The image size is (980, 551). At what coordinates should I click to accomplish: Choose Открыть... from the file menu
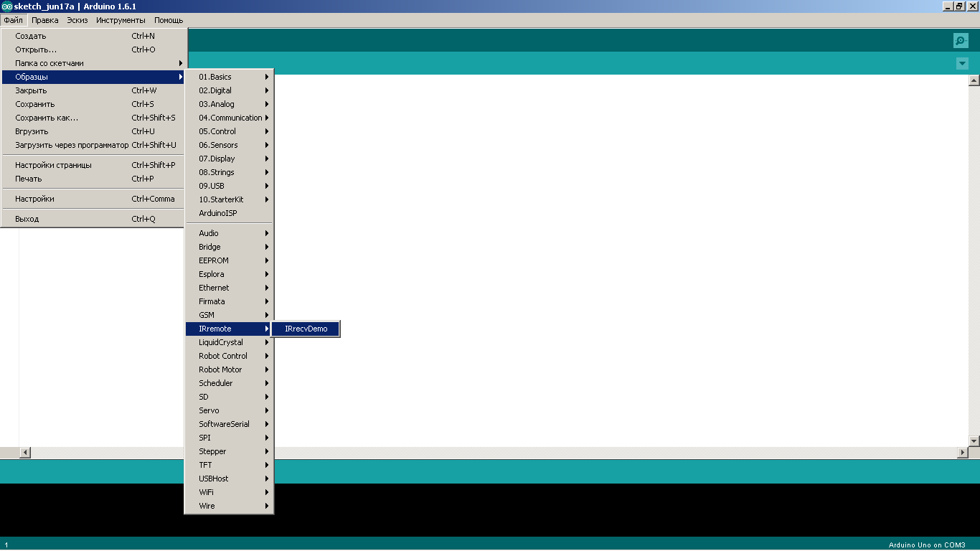point(93,50)
